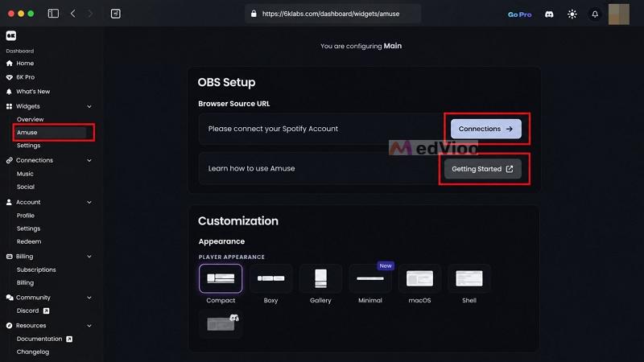Select the macOS player appearance
Image resolution: width=644 pixels, height=362 pixels.
[x=419, y=278]
